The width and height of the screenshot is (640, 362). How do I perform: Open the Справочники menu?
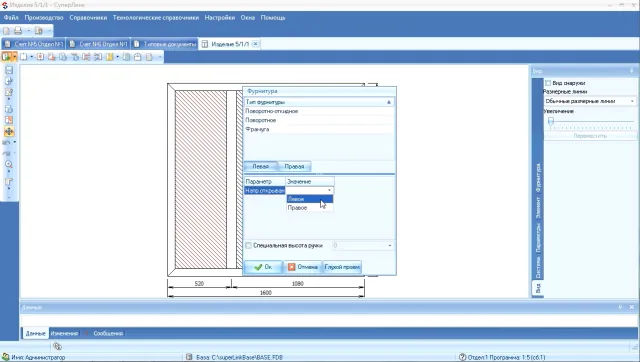click(x=88, y=18)
